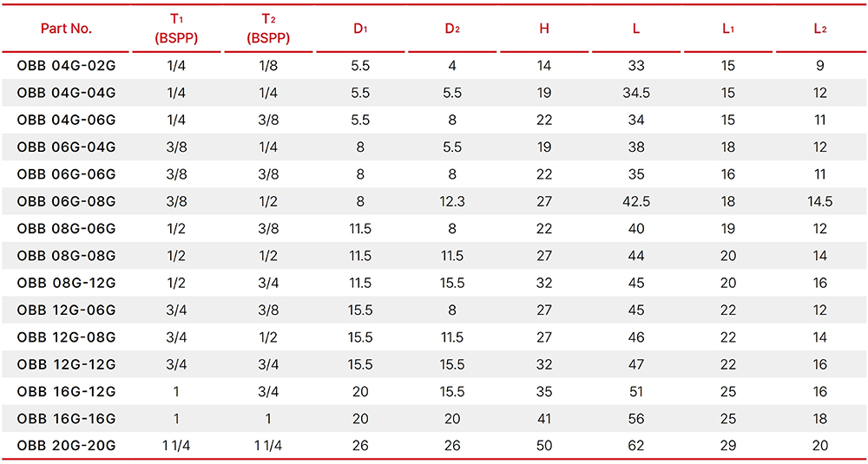Click part number OBB 04G-02G
The image size is (868, 464).
click(66, 66)
